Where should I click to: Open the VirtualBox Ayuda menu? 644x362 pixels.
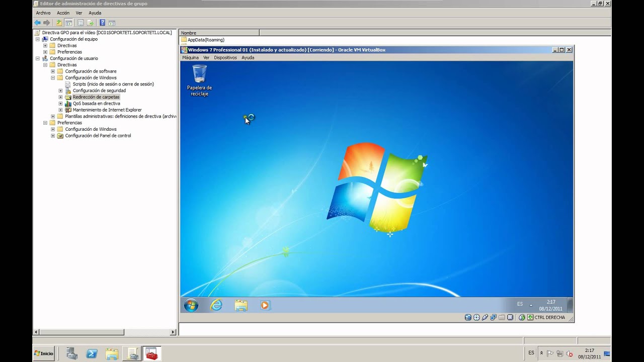point(248,57)
